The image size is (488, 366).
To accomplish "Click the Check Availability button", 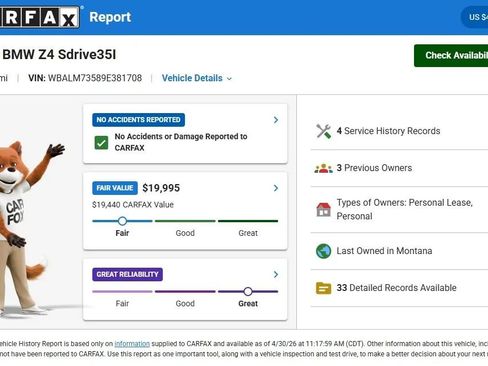I will pos(451,55).
